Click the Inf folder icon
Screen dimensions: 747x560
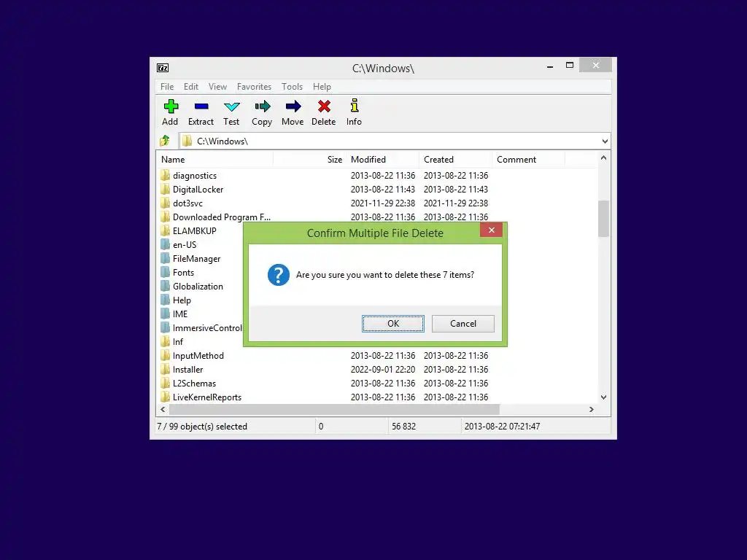(x=166, y=341)
